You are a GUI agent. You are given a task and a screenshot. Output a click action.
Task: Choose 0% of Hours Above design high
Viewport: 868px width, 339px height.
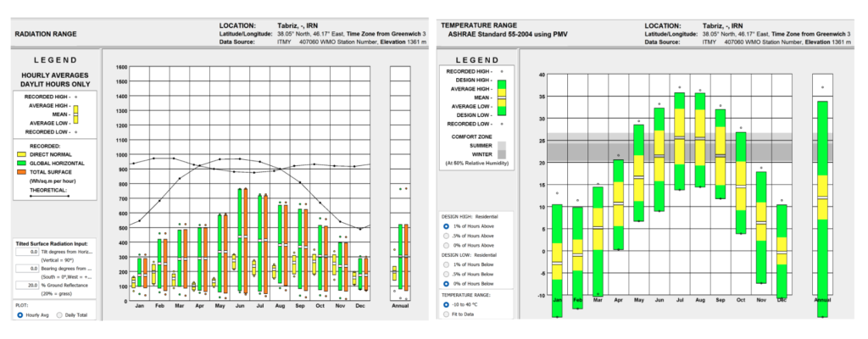click(446, 245)
